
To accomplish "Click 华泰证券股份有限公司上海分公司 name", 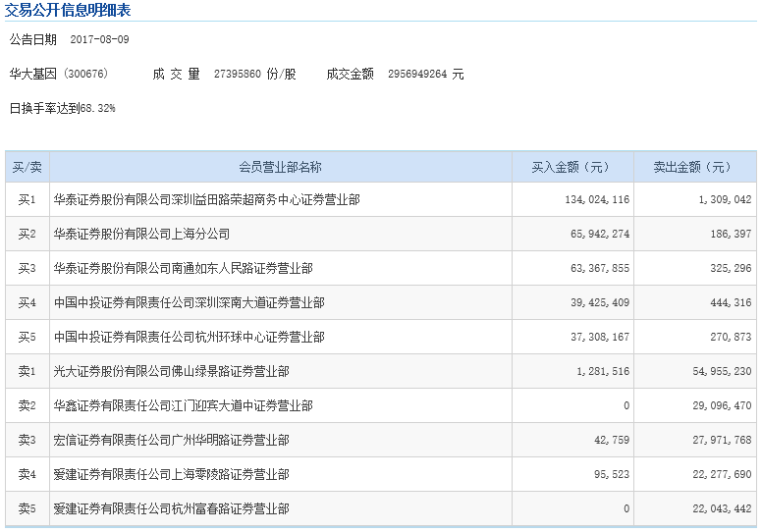I will click(141, 234).
